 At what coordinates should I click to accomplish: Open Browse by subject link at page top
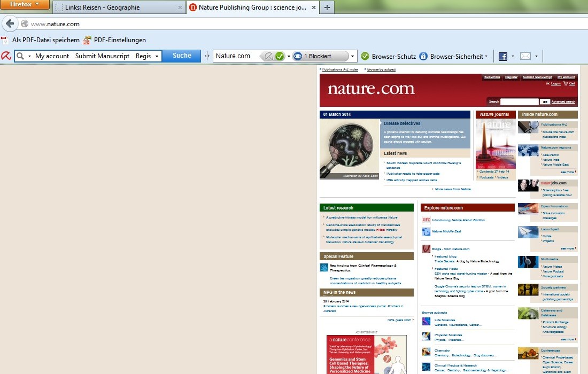[x=381, y=69]
